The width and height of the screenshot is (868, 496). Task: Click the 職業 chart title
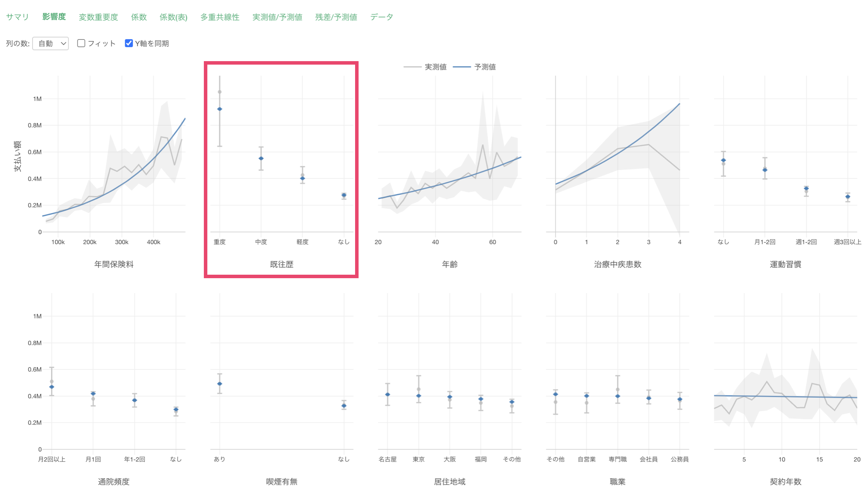617,482
